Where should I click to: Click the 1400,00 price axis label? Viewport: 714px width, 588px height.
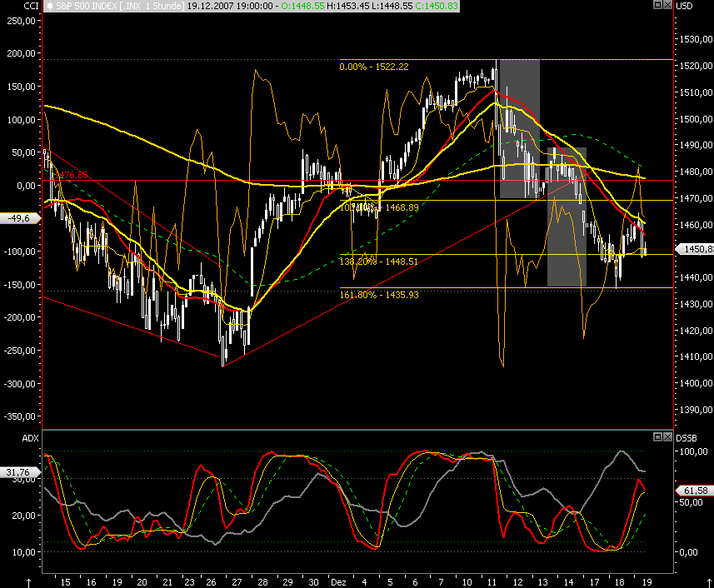pos(697,383)
